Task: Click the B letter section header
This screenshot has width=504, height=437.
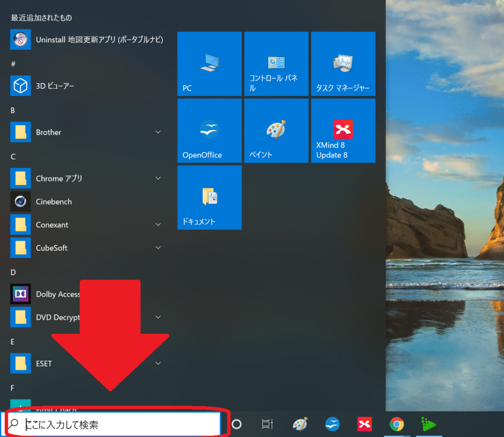Action: click(x=13, y=110)
